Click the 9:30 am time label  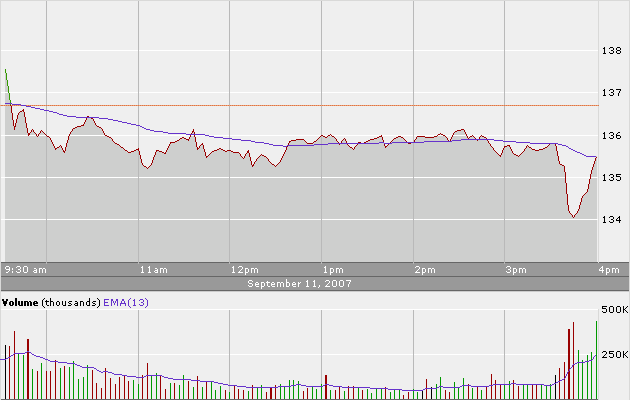(26, 270)
